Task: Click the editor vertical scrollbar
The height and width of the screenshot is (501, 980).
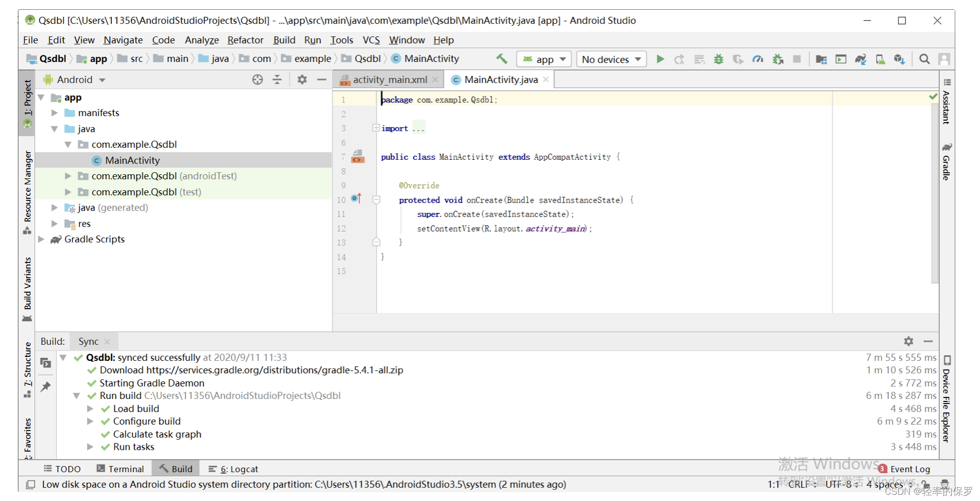Action: tap(935, 194)
